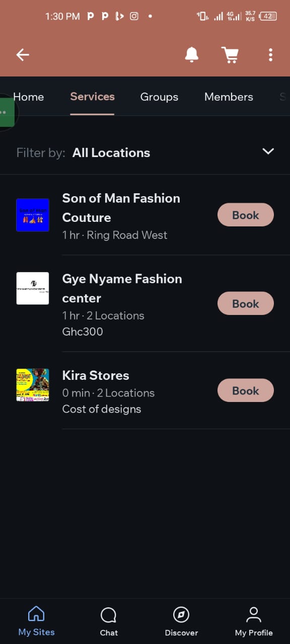Viewport: 290px width, 644px height.
Task: Open the Gye Nyame Fashion center title
Action: pos(122,288)
